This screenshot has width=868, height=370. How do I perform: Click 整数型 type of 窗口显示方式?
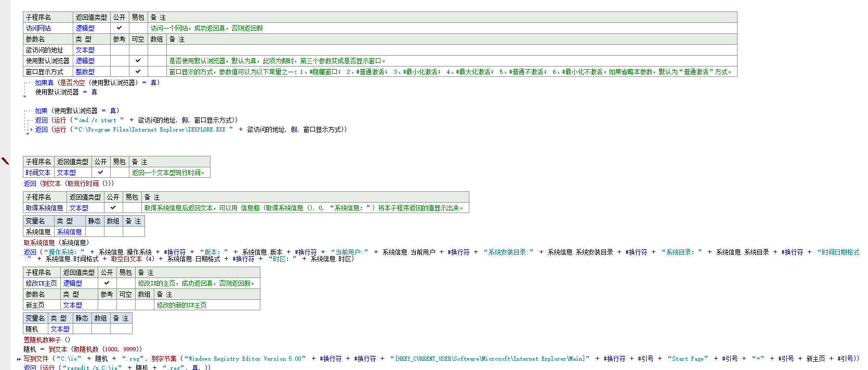click(x=85, y=72)
